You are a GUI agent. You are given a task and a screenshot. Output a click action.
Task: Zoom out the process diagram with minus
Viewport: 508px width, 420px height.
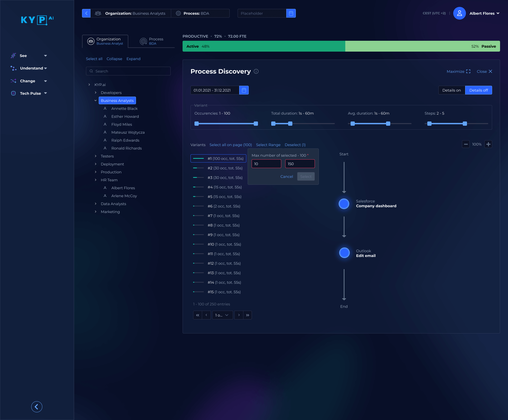pos(466,144)
